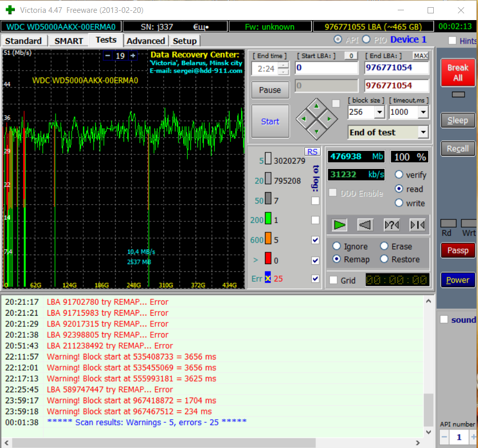Click the red slow block swatch

coord(268,258)
